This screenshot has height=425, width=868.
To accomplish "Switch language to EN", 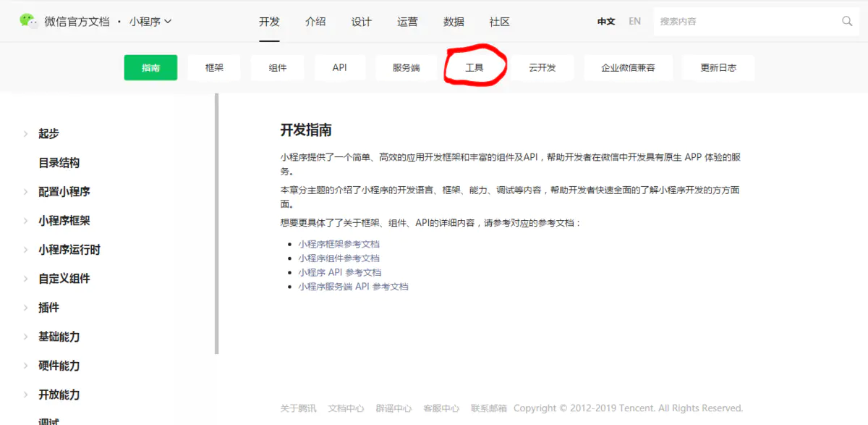I will [634, 22].
